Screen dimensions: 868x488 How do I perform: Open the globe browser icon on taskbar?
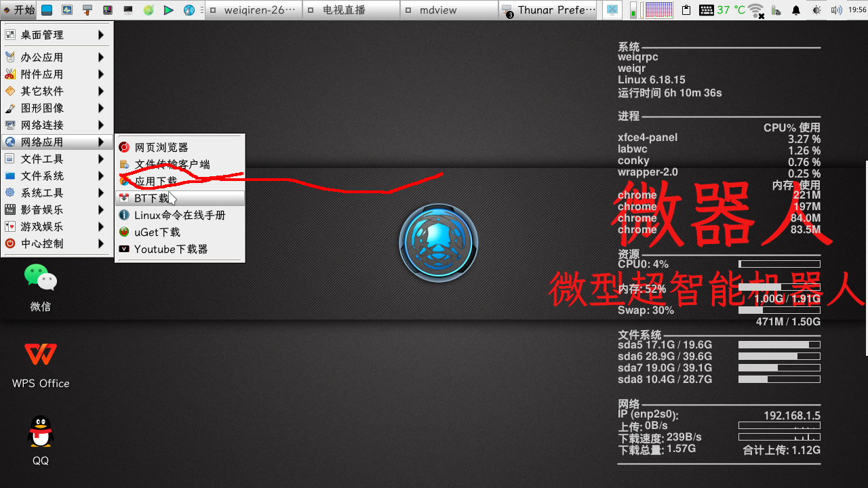[189, 9]
